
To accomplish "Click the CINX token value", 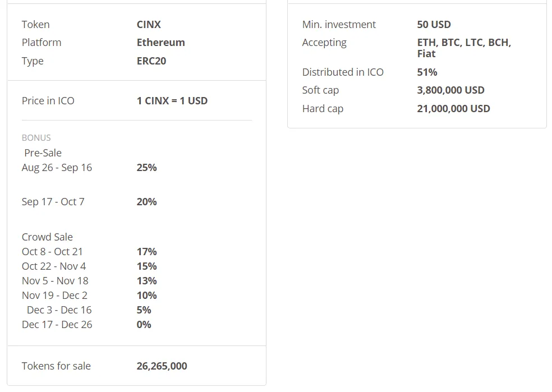I will [x=149, y=25].
